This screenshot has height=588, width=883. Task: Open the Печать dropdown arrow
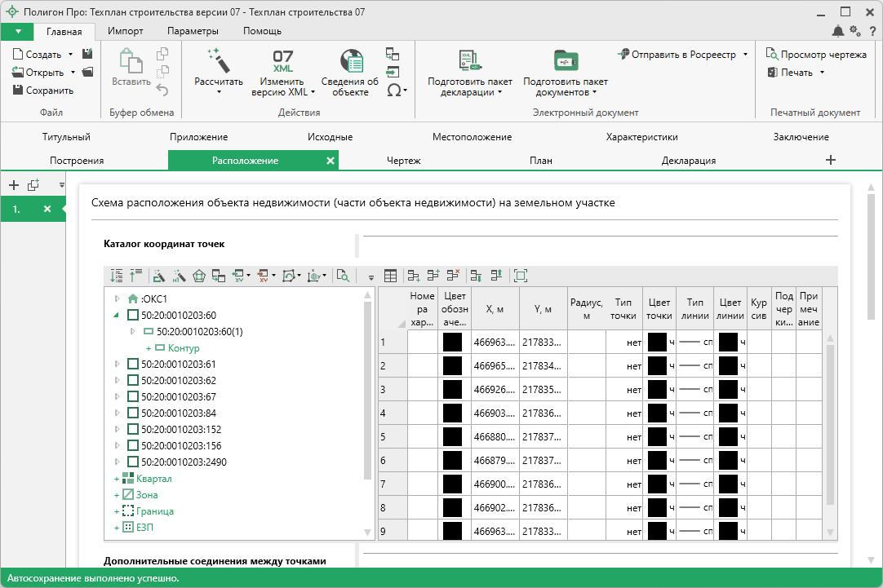point(822,73)
